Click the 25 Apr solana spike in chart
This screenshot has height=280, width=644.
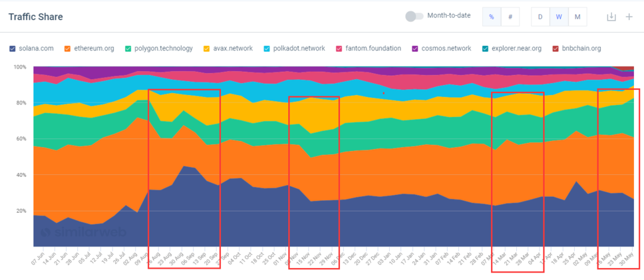point(577,182)
